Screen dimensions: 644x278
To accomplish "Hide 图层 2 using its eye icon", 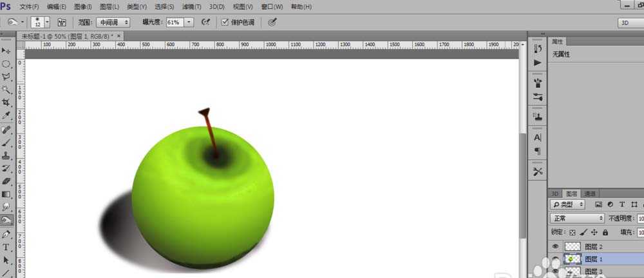I will tap(555, 246).
